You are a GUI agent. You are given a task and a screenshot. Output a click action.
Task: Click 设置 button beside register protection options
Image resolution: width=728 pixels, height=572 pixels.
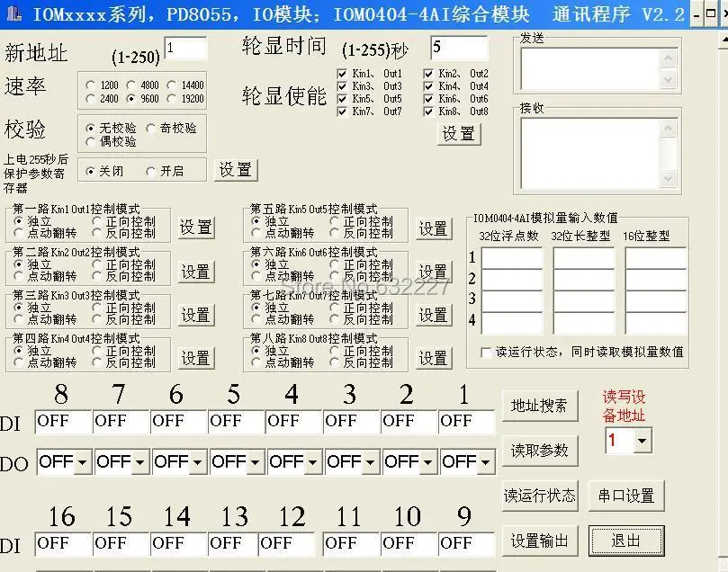[236, 170]
